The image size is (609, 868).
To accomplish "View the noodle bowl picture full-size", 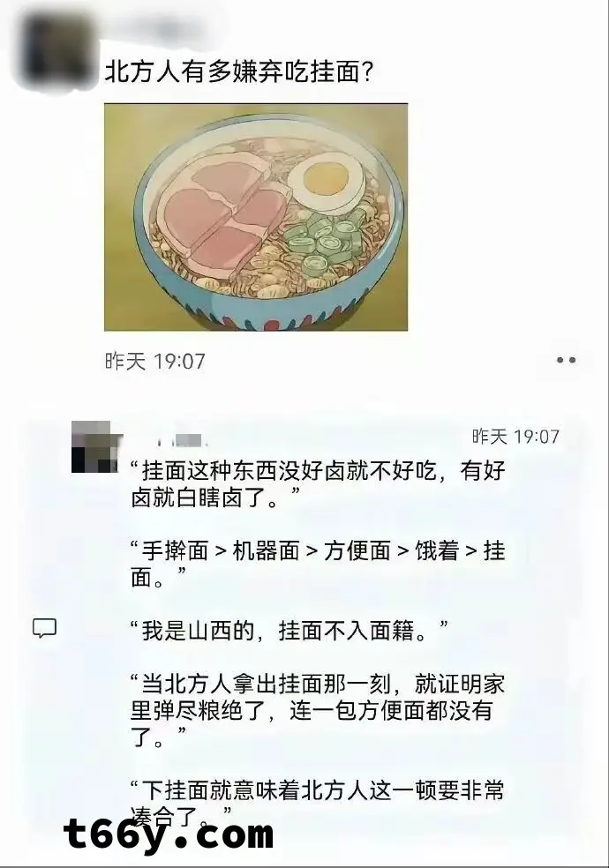I will (256, 217).
